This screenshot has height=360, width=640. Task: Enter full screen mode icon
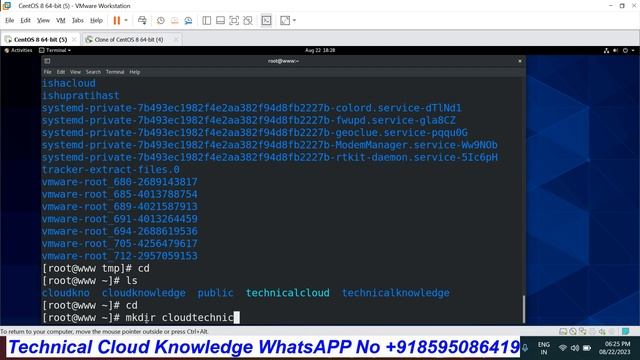tap(234, 20)
